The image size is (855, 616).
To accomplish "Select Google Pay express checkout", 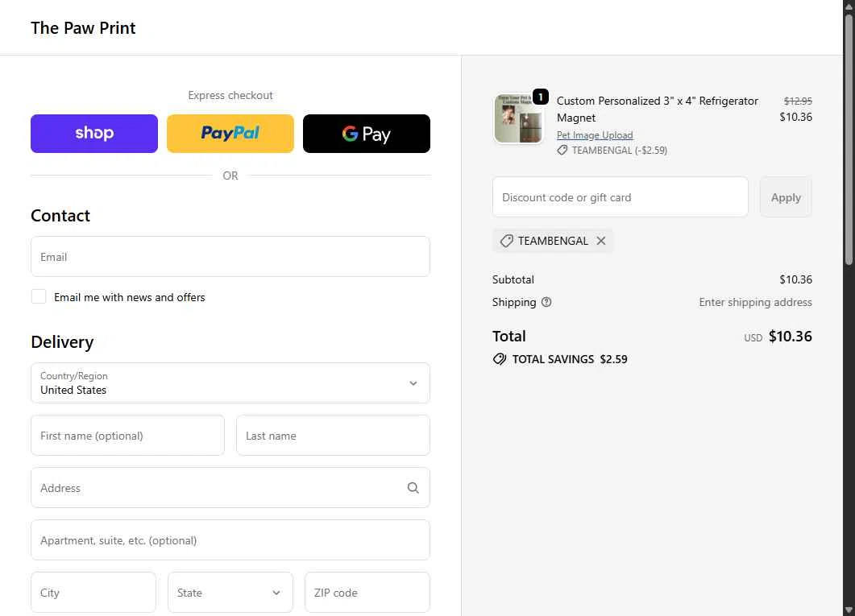I will click(367, 134).
